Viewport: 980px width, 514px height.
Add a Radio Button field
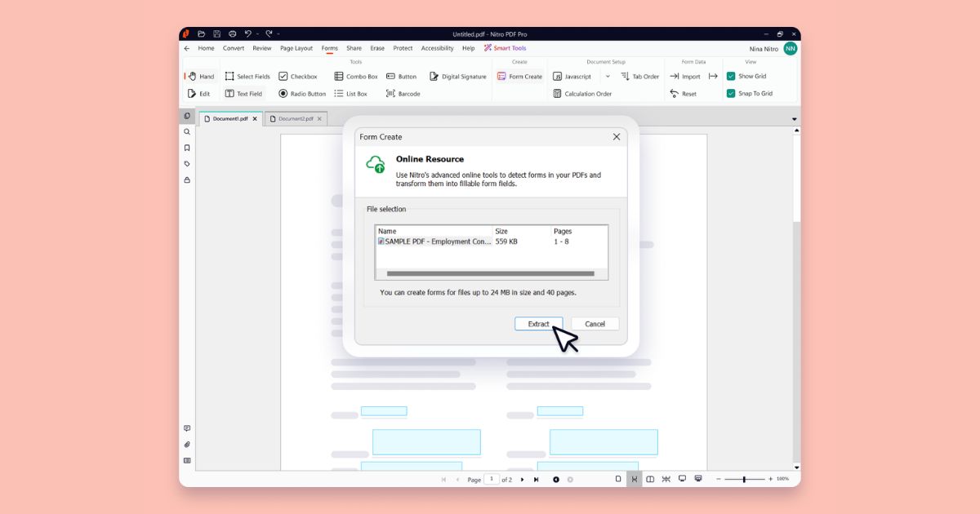click(301, 94)
